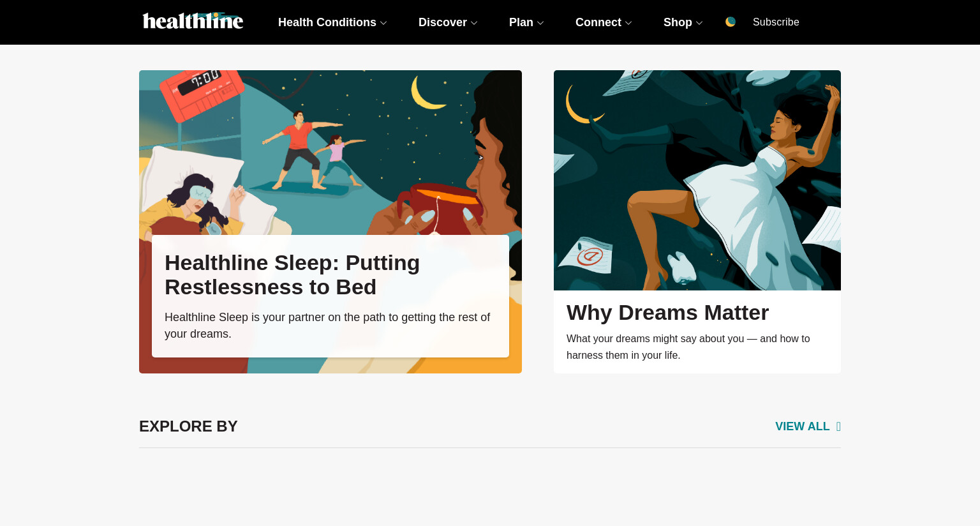
Task: Click the Subscribe link
Action: click(776, 22)
